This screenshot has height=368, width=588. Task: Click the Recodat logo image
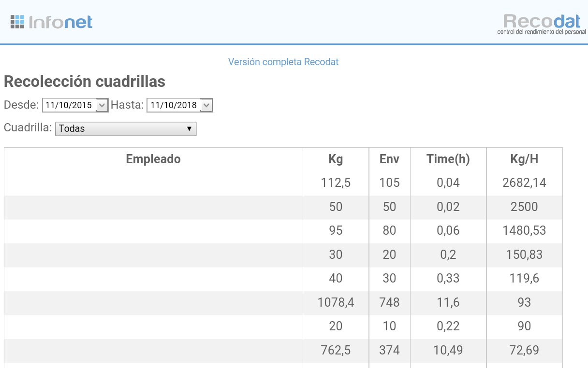[541, 24]
